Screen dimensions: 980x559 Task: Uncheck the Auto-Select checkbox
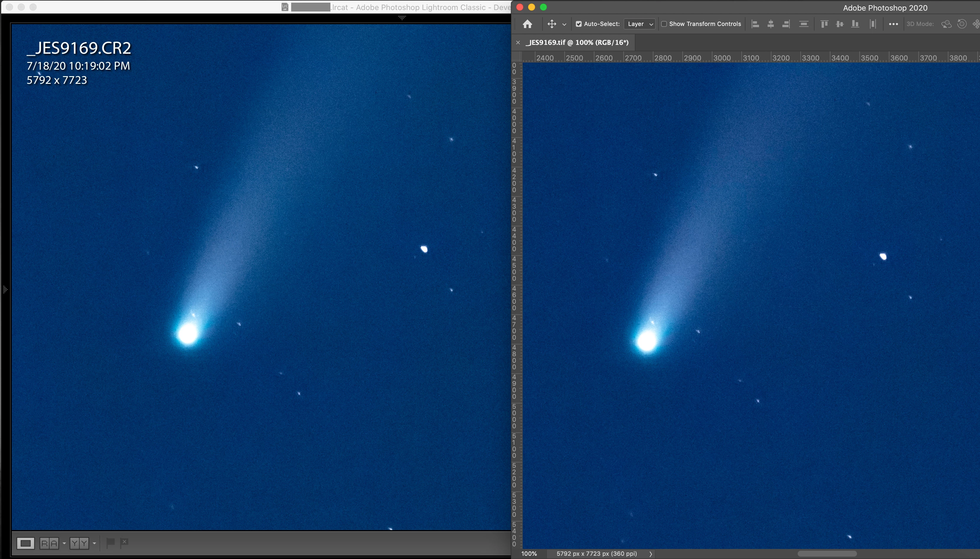point(579,24)
